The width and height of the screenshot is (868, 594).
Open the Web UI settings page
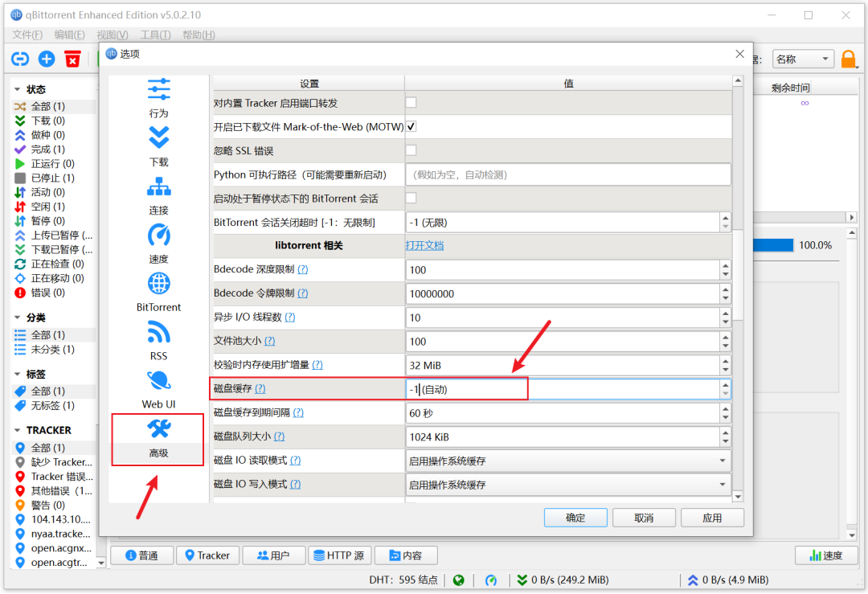click(x=158, y=389)
